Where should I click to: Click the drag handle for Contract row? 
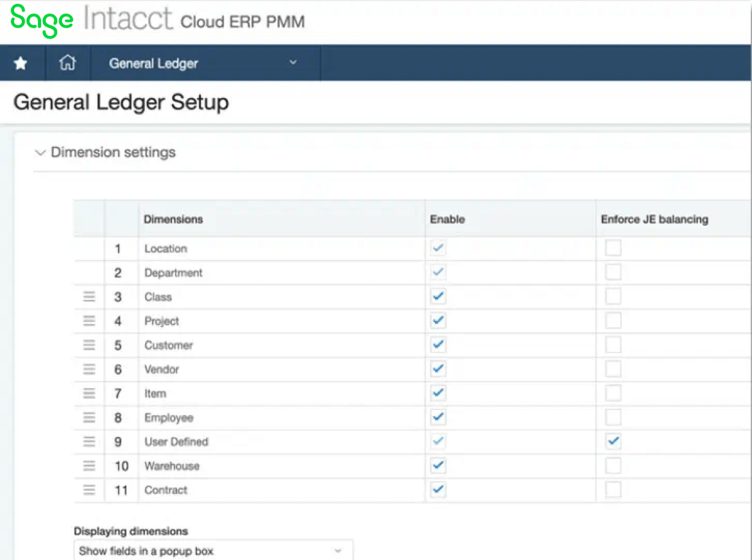tap(89, 490)
